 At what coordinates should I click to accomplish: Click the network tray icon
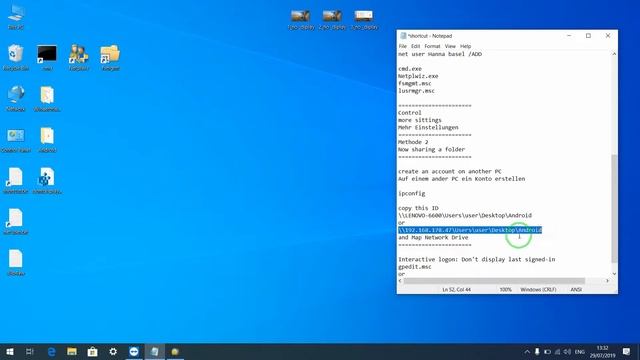pyautogui.click(x=557, y=352)
